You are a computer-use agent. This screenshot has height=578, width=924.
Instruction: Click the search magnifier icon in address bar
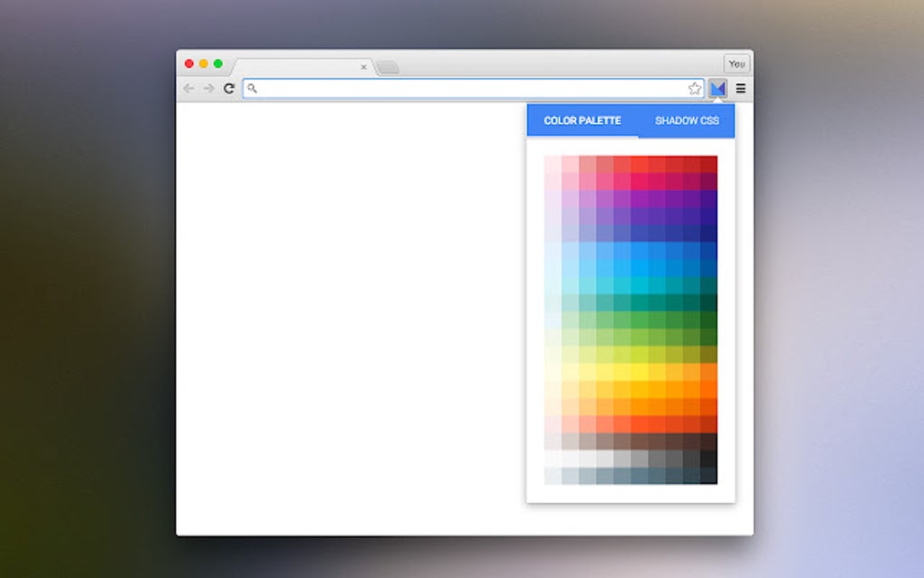252,89
